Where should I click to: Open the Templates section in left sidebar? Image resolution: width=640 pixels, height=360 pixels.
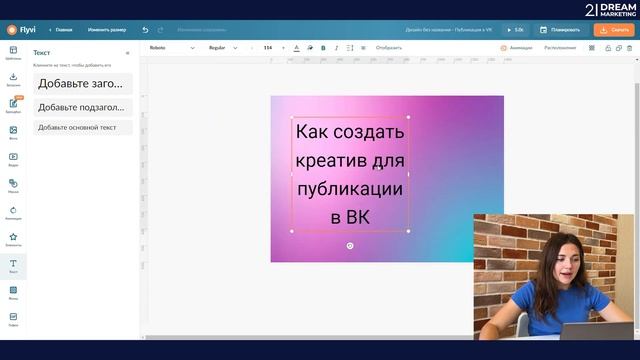(x=13, y=53)
